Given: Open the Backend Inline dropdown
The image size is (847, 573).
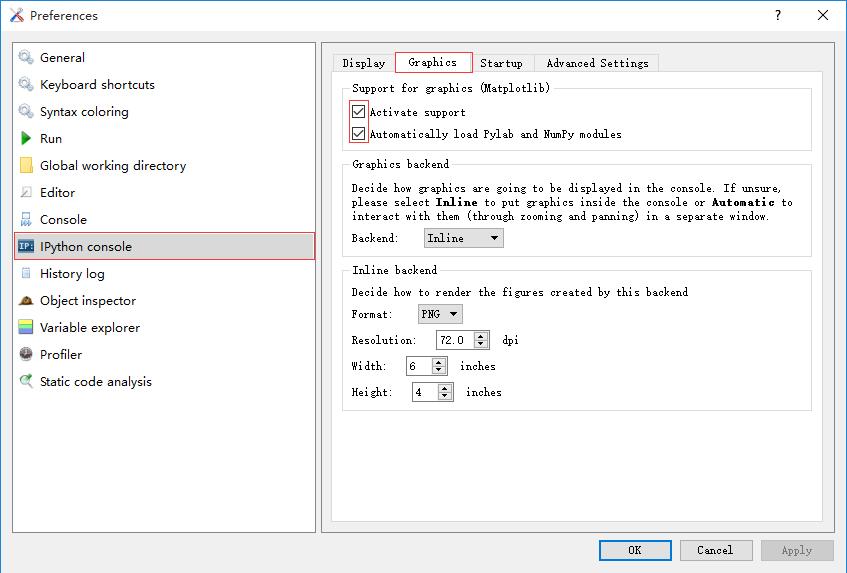Looking at the screenshot, I should (x=463, y=238).
